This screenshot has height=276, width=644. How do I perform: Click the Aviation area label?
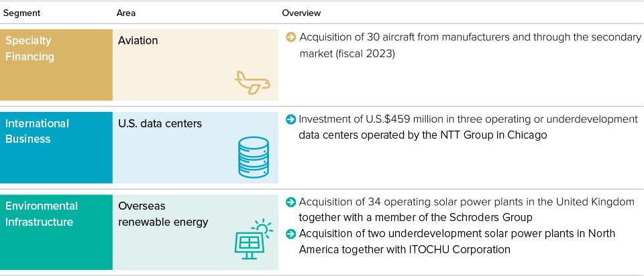138,41
